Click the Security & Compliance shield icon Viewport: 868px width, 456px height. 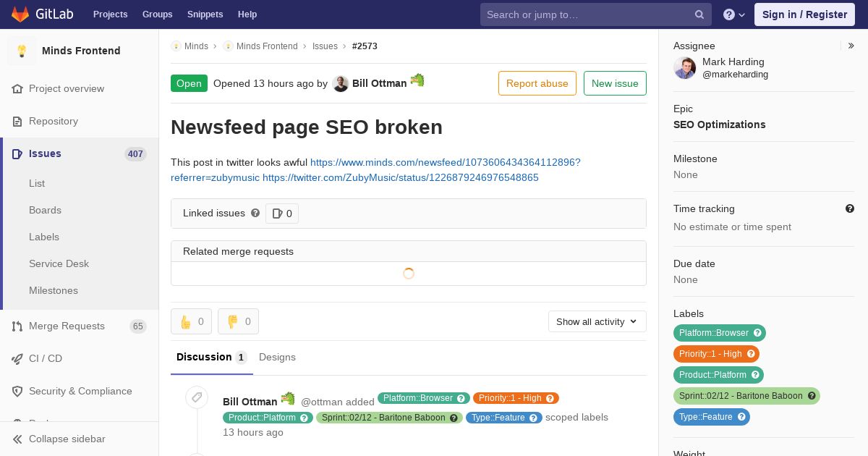tap(17, 391)
